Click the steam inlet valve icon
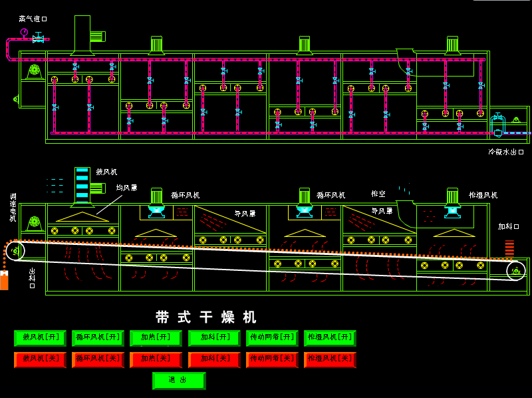The height and width of the screenshot is (398, 532). click(38, 39)
